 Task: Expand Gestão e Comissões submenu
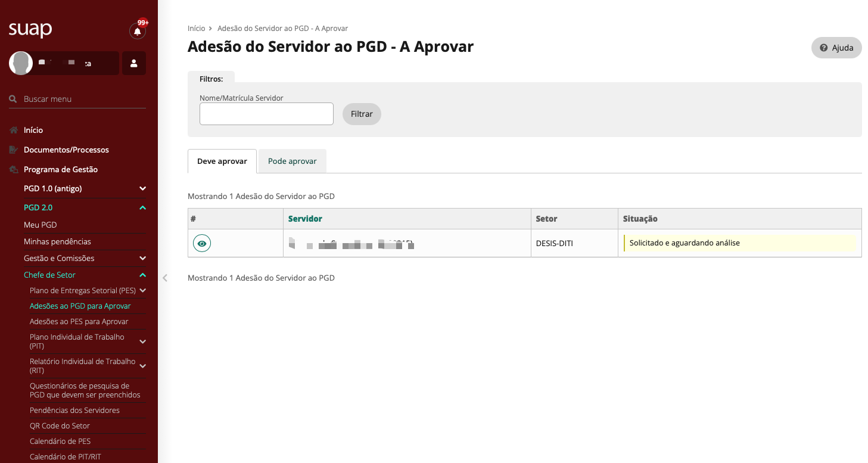click(142, 258)
